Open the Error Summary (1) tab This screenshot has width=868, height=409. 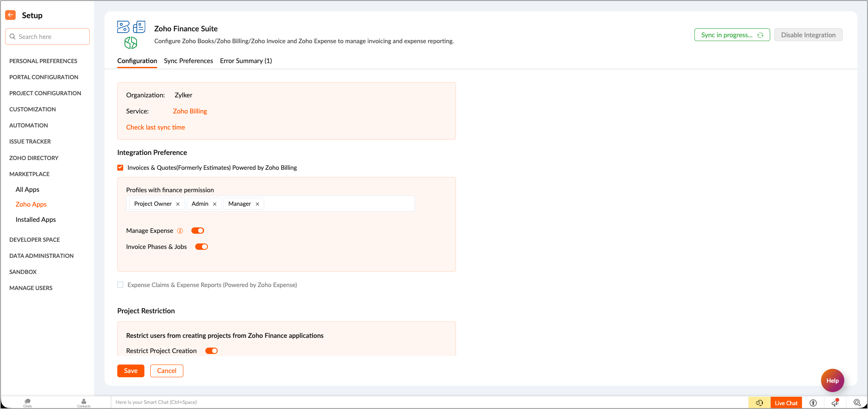pos(246,61)
